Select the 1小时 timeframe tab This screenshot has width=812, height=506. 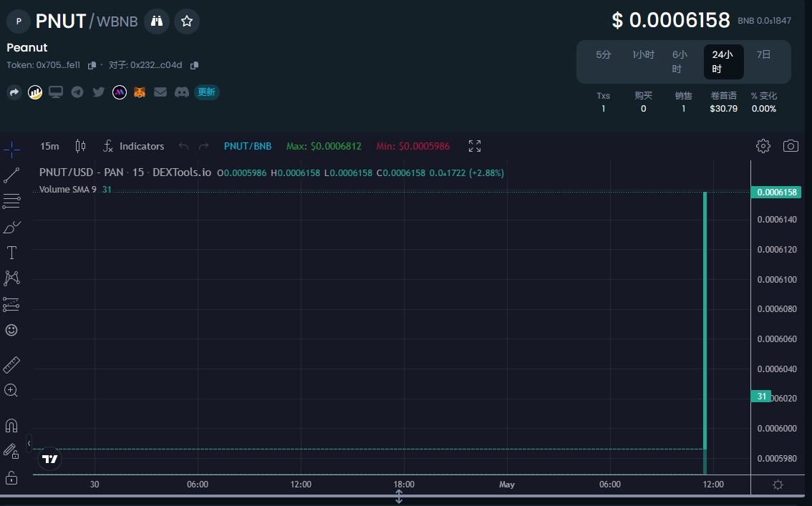point(643,55)
